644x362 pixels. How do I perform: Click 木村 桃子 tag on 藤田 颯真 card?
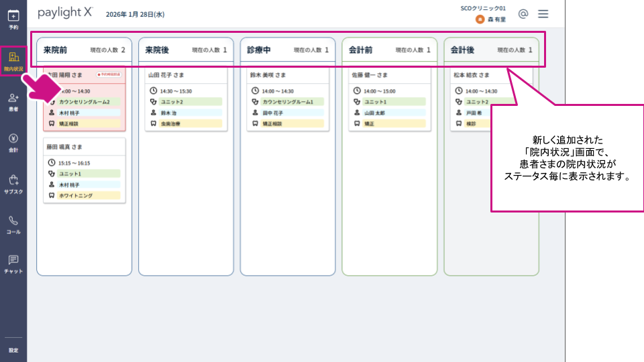(89, 185)
